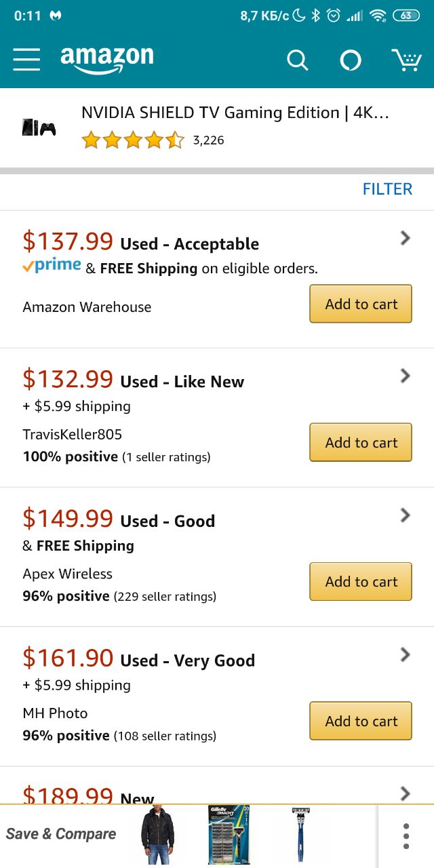Add the MH Photo offer to cart
The image size is (434, 868).
pos(361,721)
